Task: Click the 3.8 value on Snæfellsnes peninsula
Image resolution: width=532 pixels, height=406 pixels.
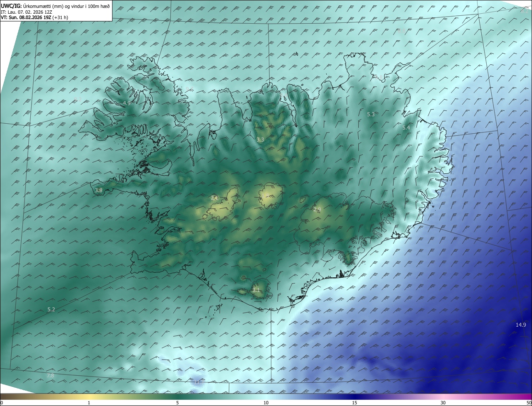Action: tap(99, 190)
